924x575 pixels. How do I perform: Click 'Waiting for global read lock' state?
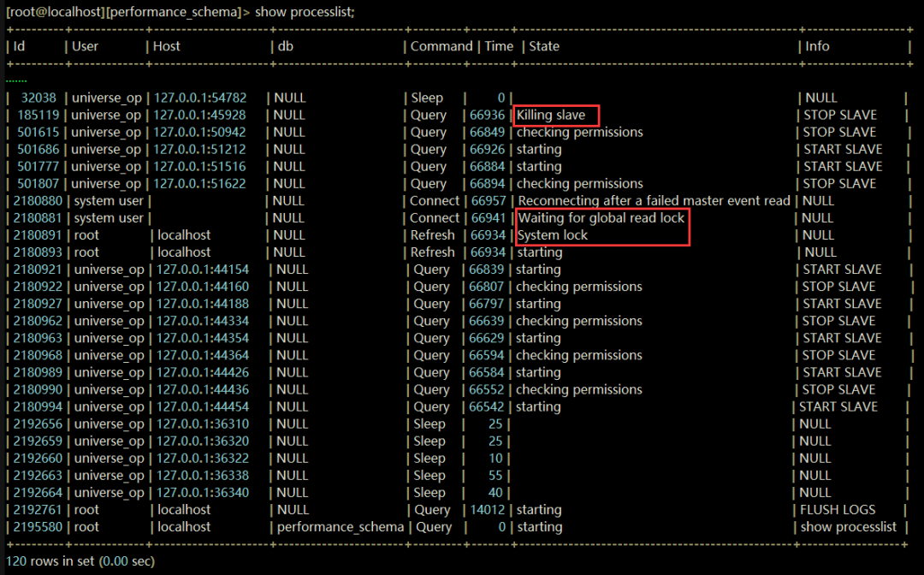pyautogui.click(x=601, y=218)
